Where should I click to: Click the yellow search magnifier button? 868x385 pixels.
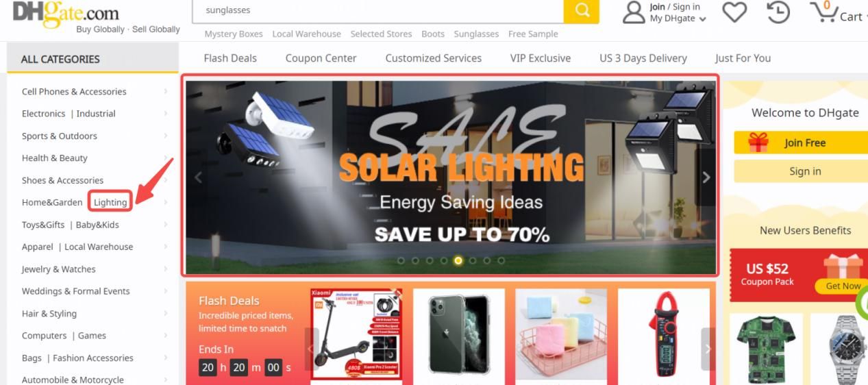(581, 10)
